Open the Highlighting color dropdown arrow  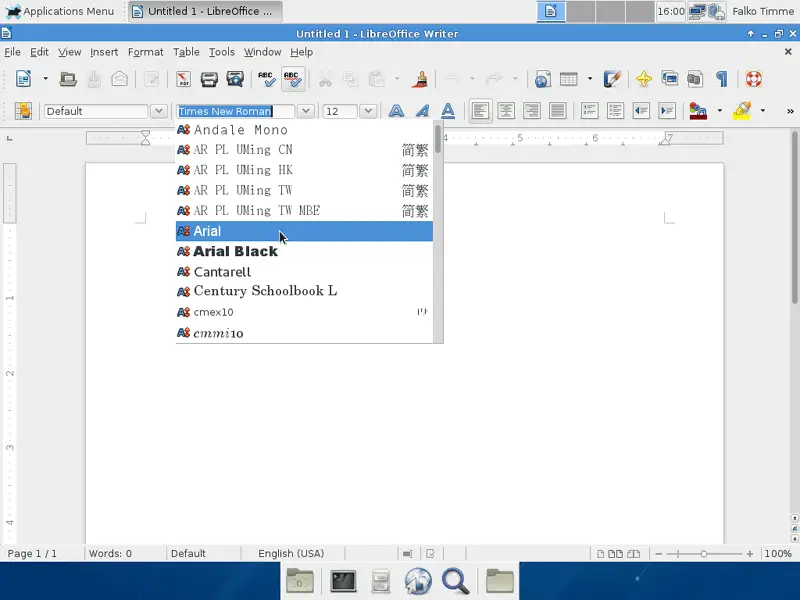tap(763, 110)
